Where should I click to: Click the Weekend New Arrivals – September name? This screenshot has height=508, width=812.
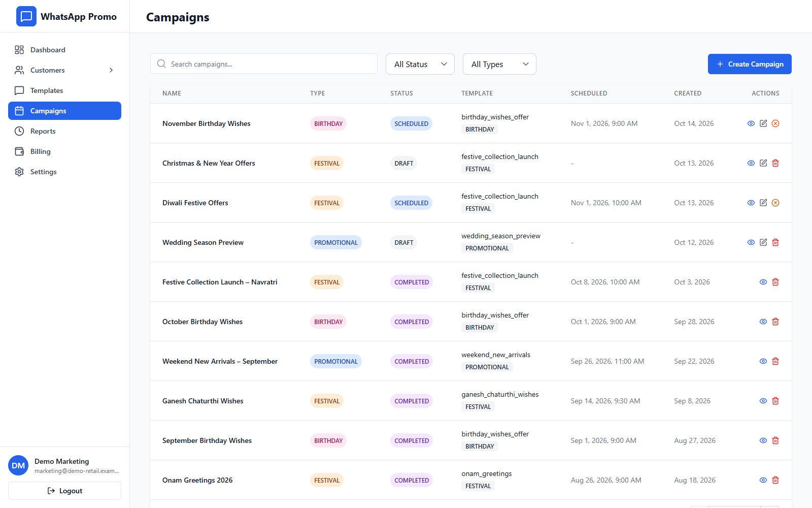coord(220,361)
